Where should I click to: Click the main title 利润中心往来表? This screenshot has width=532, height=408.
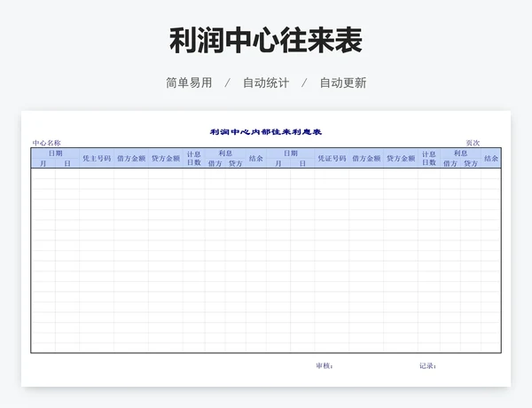click(266, 41)
